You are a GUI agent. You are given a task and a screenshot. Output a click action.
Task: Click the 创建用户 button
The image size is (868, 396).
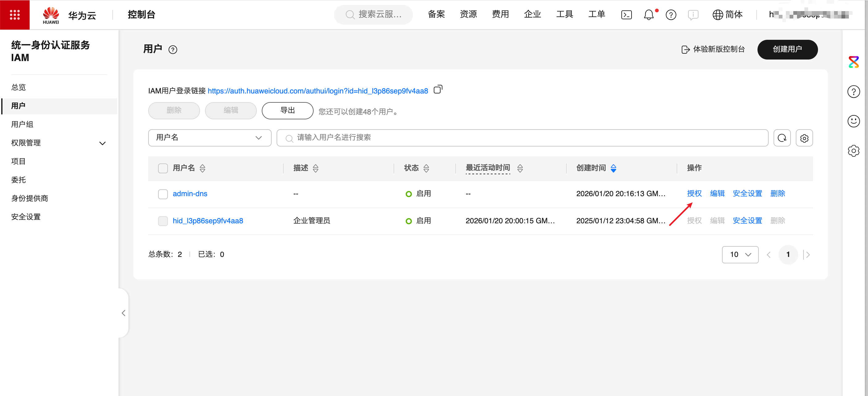click(x=787, y=49)
